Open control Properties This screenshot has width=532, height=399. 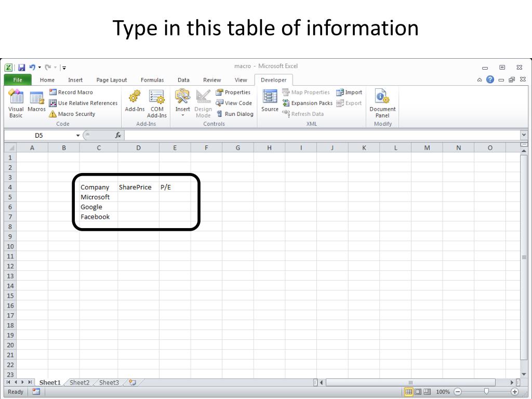[233, 92]
